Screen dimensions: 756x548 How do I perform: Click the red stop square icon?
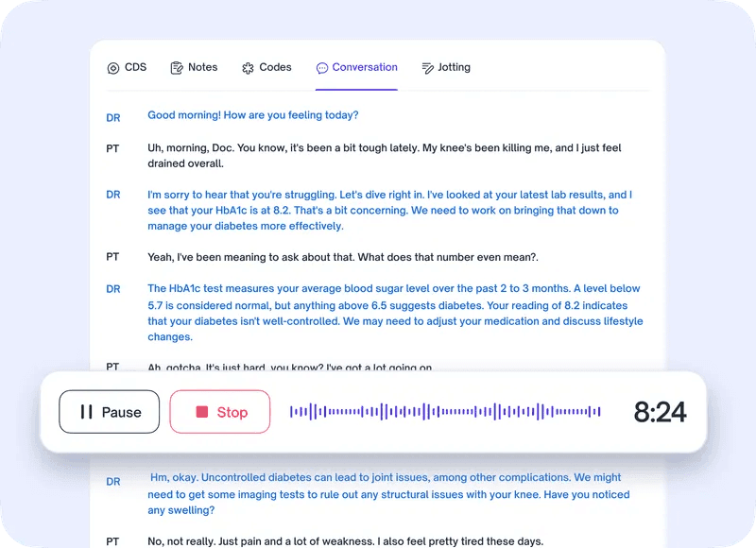point(201,412)
